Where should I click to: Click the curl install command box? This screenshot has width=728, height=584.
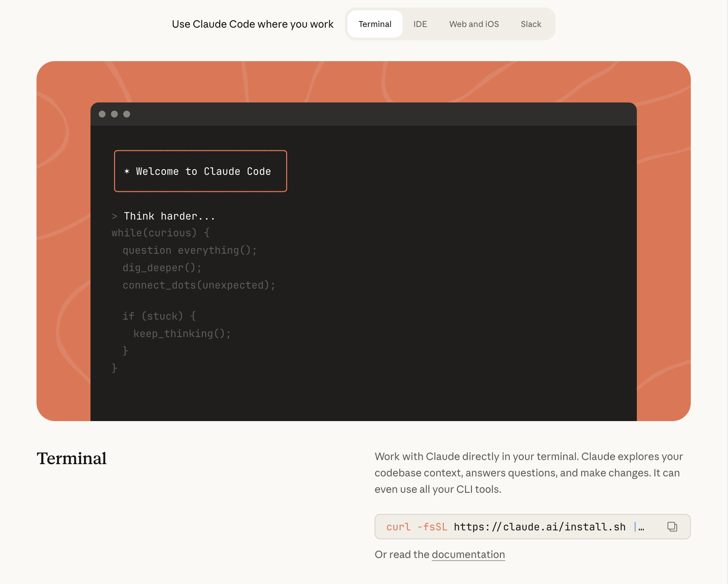click(512, 527)
